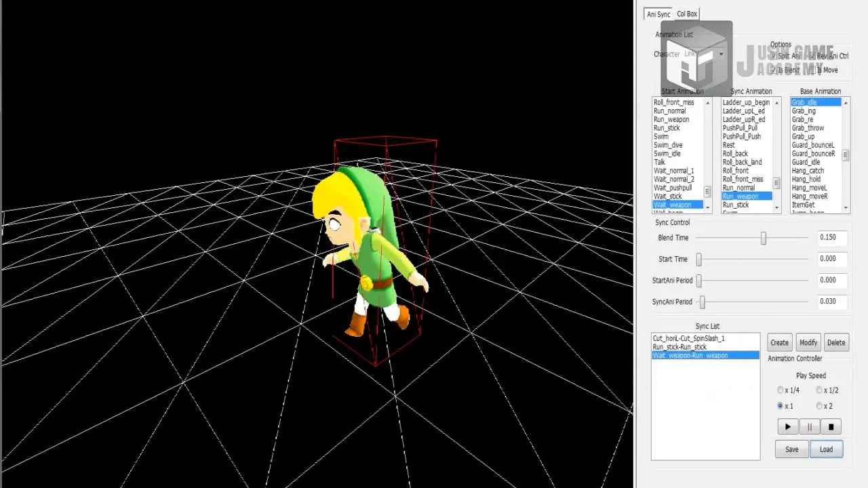Click up arrow of Base Animation list scrollbar
Viewport: 868px width, 488px height.
tap(846, 102)
